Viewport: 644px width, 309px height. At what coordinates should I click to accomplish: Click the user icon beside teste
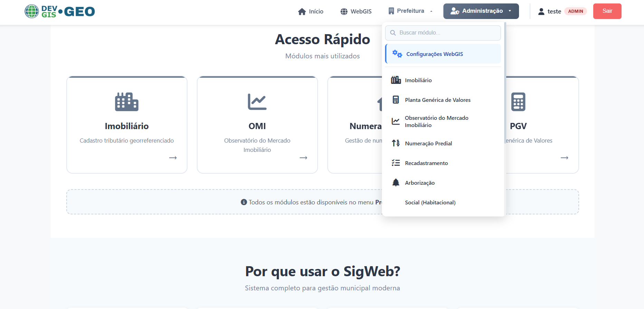(541, 11)
